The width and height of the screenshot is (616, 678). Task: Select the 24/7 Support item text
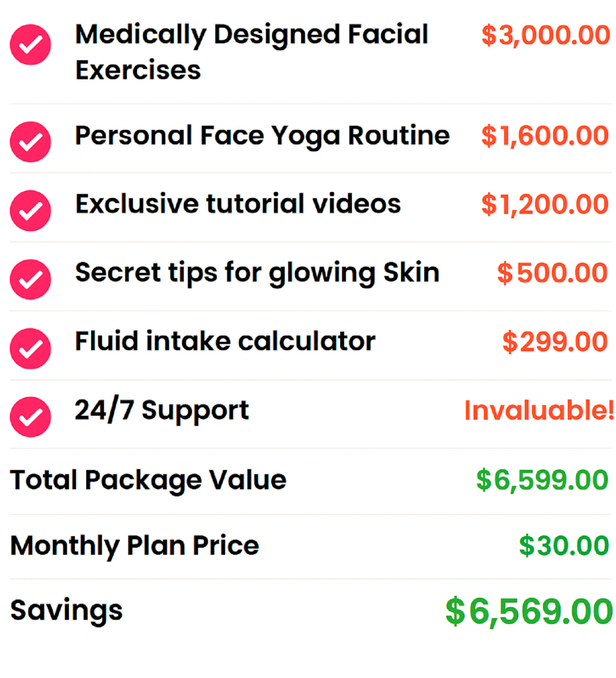click(x=162, y=409)
